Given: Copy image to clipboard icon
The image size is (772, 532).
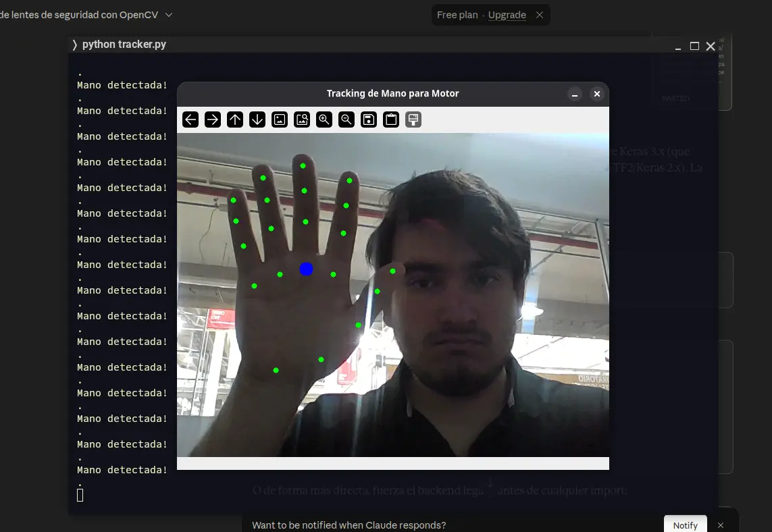Looking at the screenshot, I should point(391,119).
